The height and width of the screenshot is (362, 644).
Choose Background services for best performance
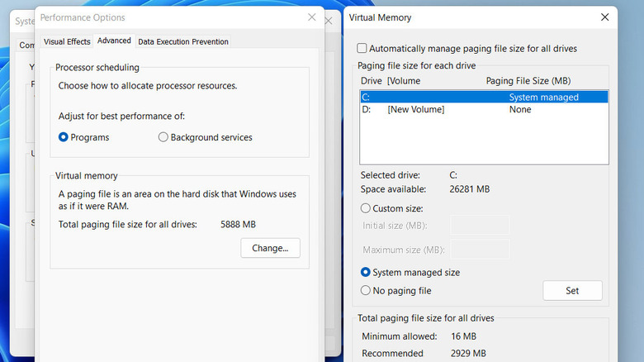click(163, 137)
